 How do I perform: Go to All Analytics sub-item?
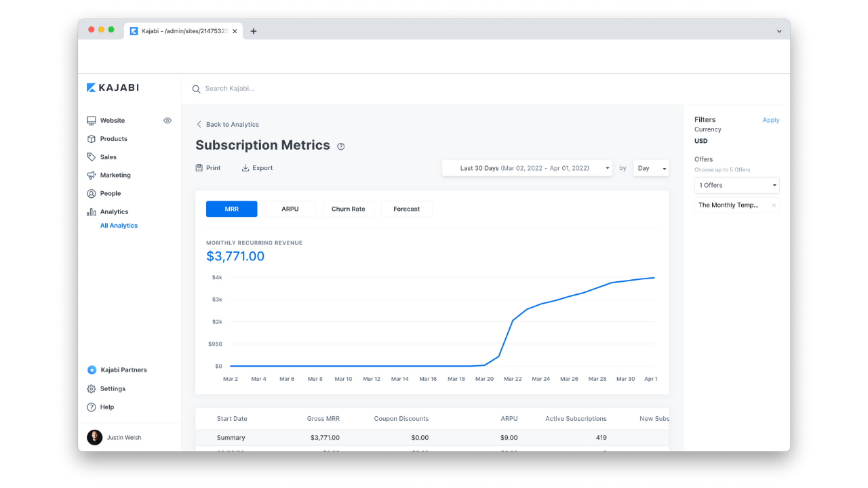coord(119,226)
